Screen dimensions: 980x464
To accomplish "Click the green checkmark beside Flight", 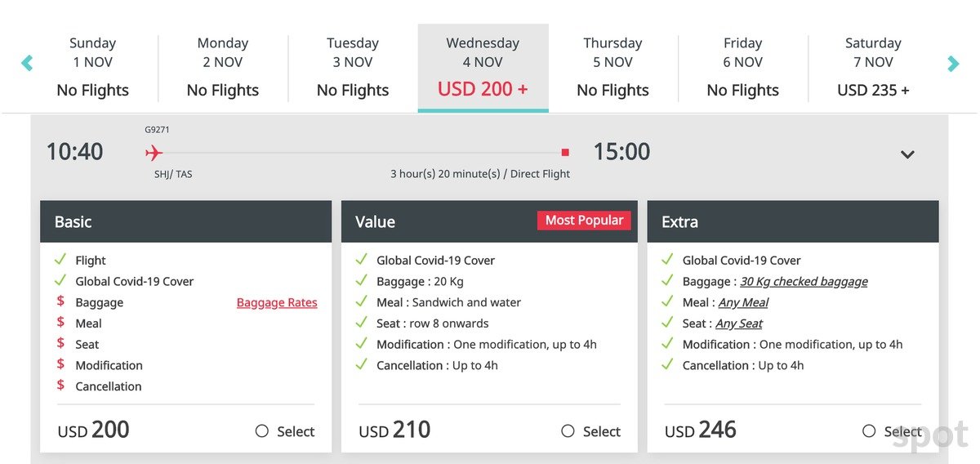I will click(60, 260).
